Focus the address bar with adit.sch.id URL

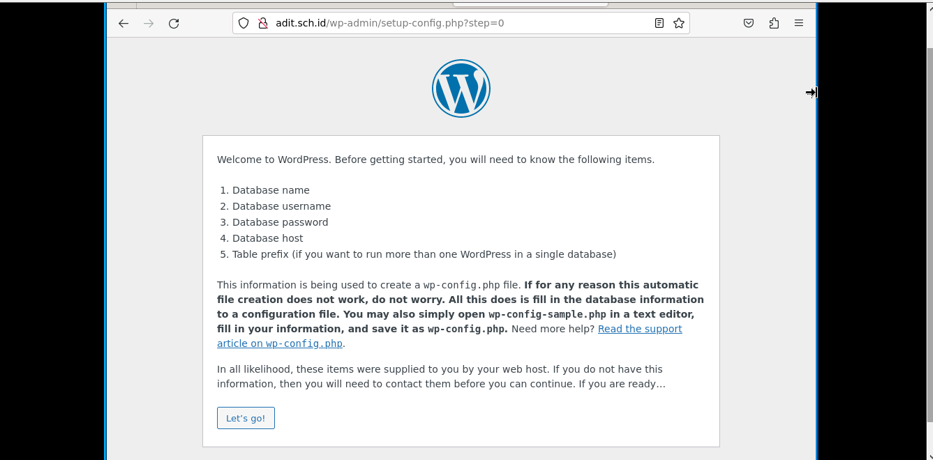[x=452, y=23]
